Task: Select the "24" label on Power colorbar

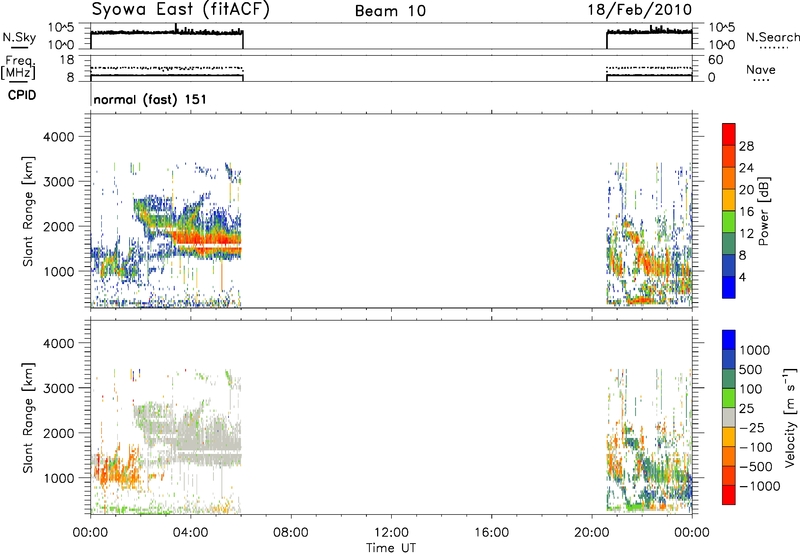Action: (x=746, y=168)
